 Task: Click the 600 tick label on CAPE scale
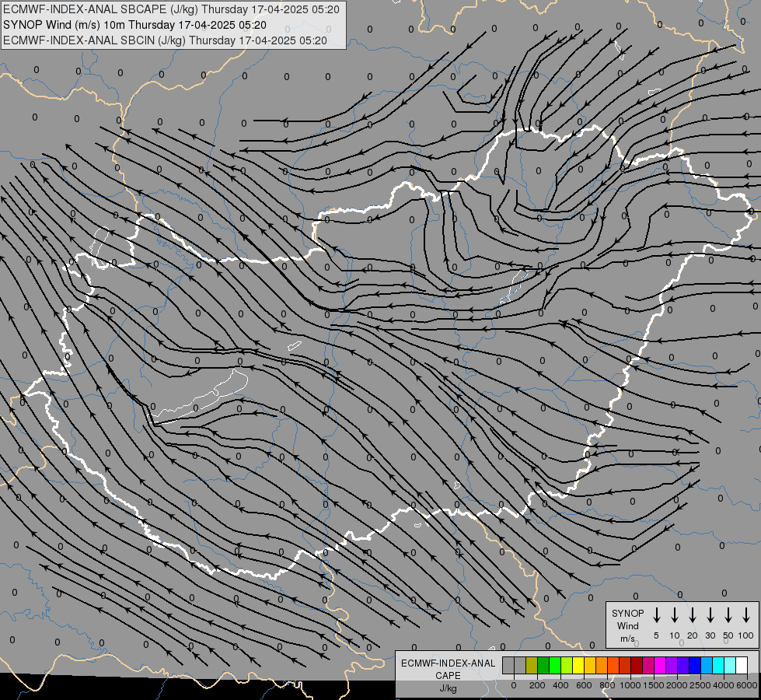(x=584, y=685)
